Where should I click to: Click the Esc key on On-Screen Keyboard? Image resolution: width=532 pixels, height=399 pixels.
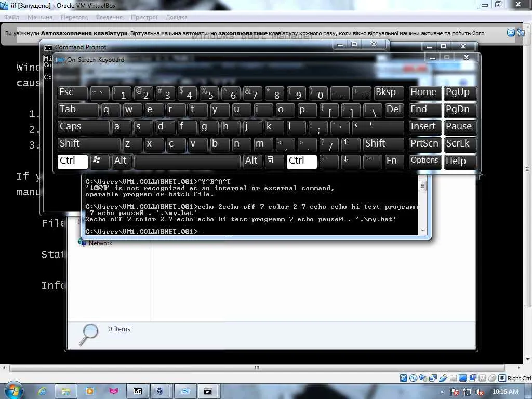[72, 92]
